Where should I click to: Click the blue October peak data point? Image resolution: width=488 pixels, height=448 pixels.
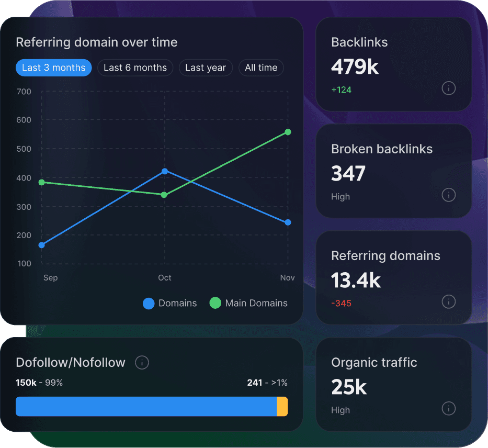coord(165,171)
